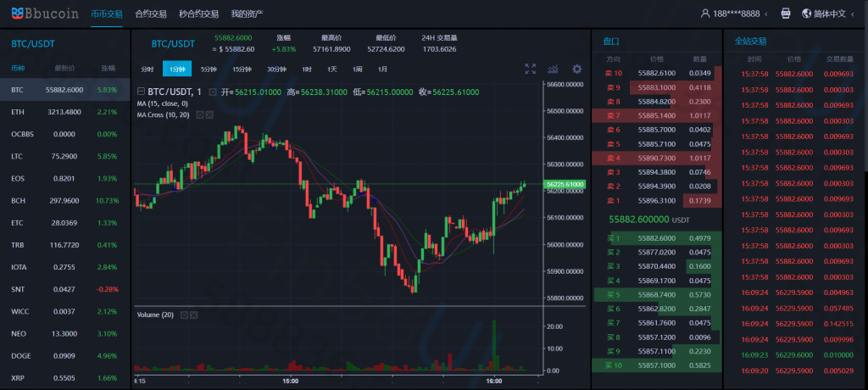Click the mobile app download icon
Viewport: 868px width, 390px height.
tap(785, 14)
